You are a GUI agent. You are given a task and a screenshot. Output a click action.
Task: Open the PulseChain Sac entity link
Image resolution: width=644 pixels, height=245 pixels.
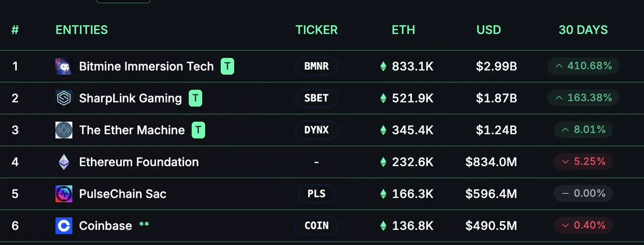(123, 194)
